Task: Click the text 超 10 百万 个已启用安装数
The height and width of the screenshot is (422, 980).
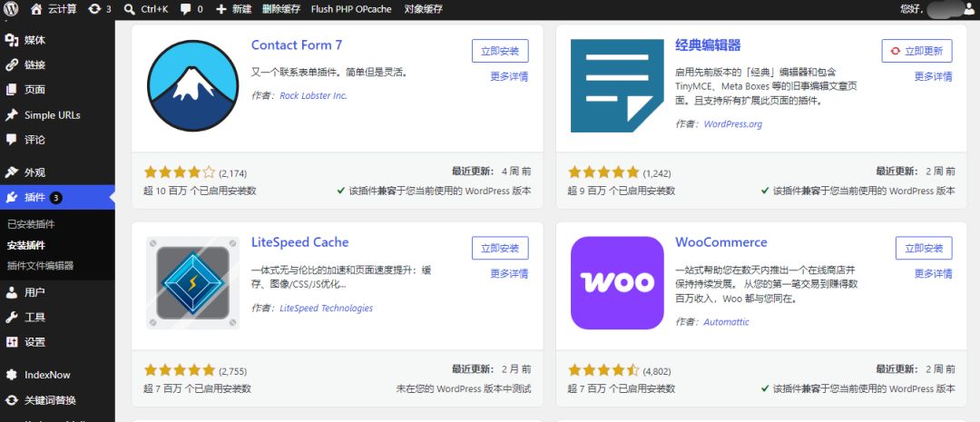Action: coord(200,191)
